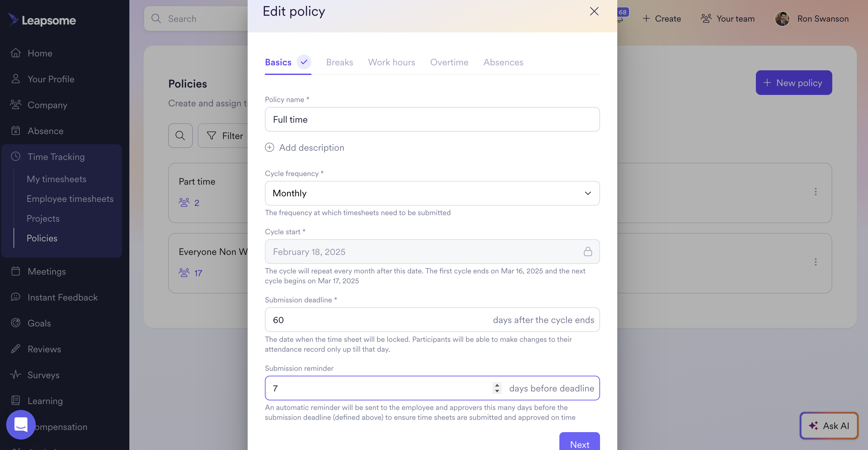Close the Edit policy dialog
Viewport: 868px width, 450px height.
(x=594, y=11)
